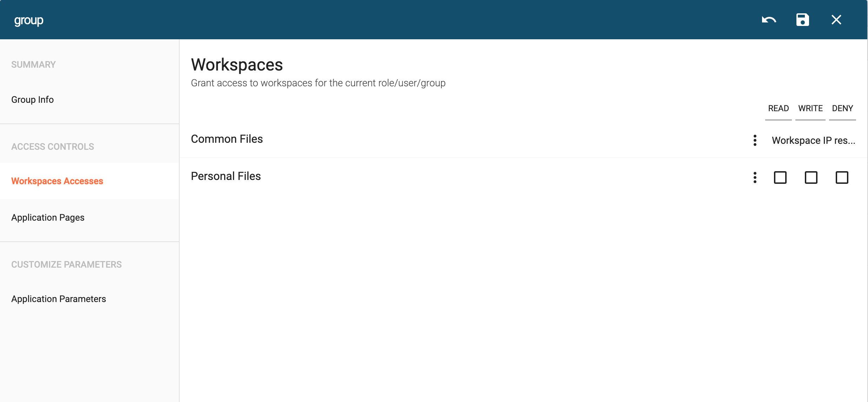The height and width of the screenshot is (402, 868).
Task: Click Workspace IP restriction text
Action: [x=813, y=140]
